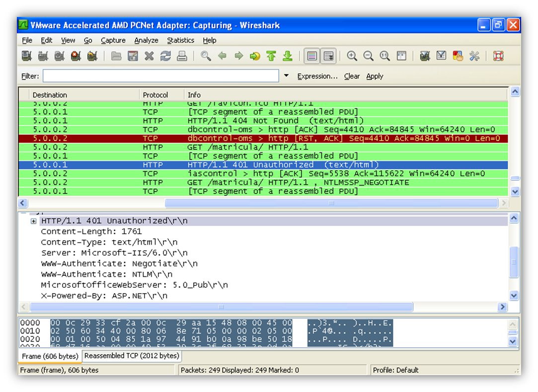
Task: Open the Analyze menu
Action: 146,40
